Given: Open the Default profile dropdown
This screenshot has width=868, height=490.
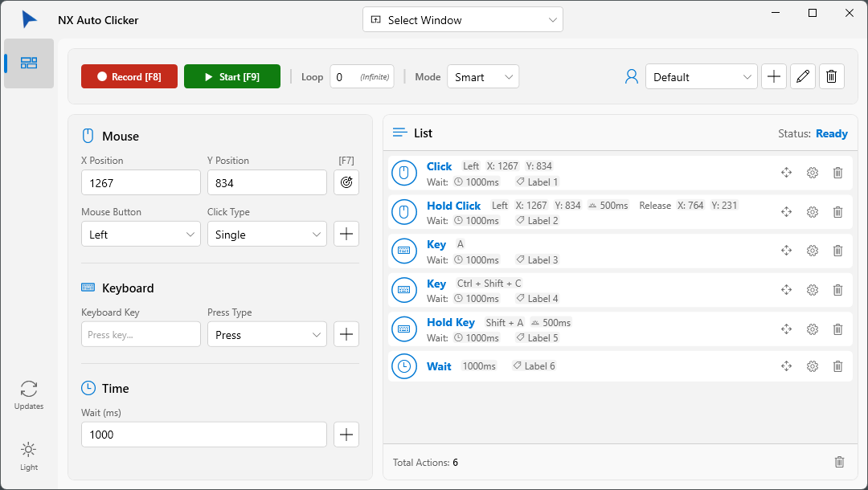Looking at the screenshot, I should pyautogui.click(x=701, y=76).
